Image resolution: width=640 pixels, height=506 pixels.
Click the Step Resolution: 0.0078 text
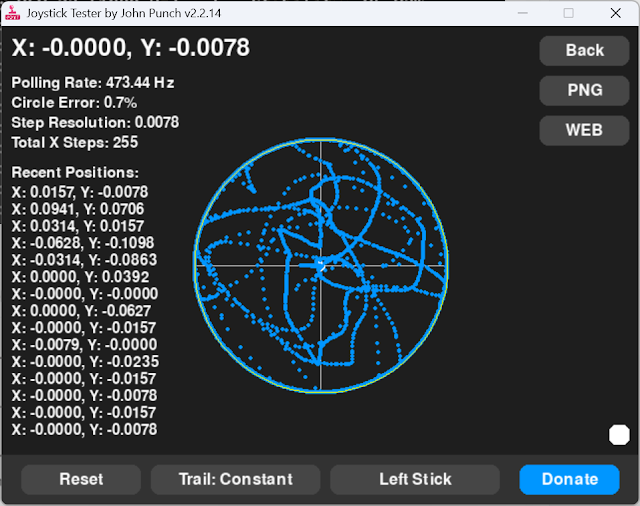[95, 122]
